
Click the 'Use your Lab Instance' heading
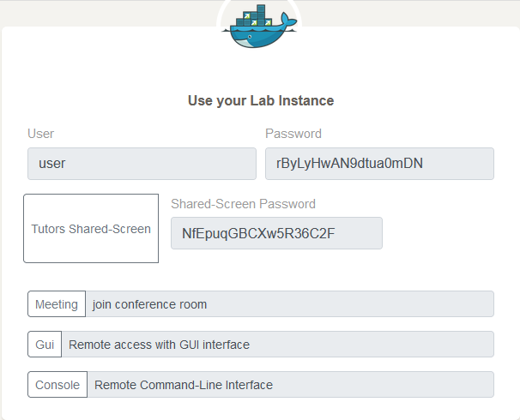point(261,100)
